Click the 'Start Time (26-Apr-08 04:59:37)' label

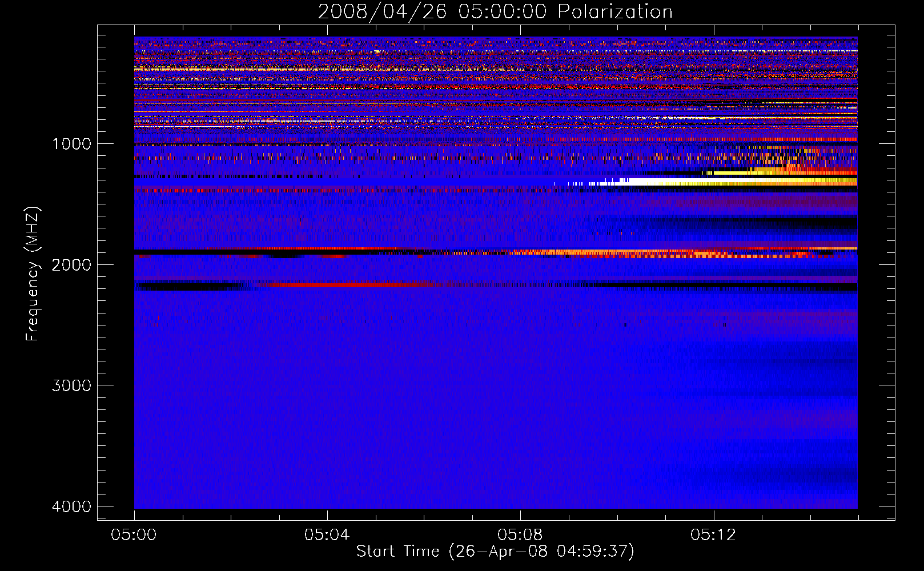[x=495, y=552]
